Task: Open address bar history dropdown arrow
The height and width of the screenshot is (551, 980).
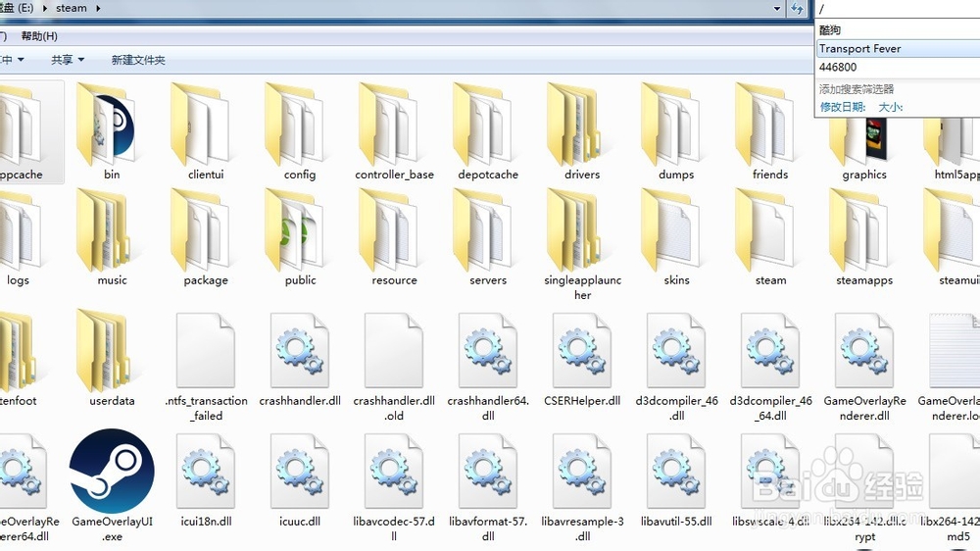Action: [777, 8]
